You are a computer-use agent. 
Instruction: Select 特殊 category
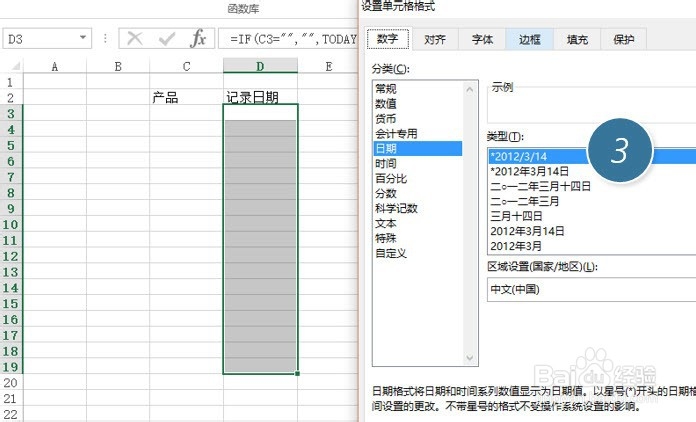click(386, 238)
